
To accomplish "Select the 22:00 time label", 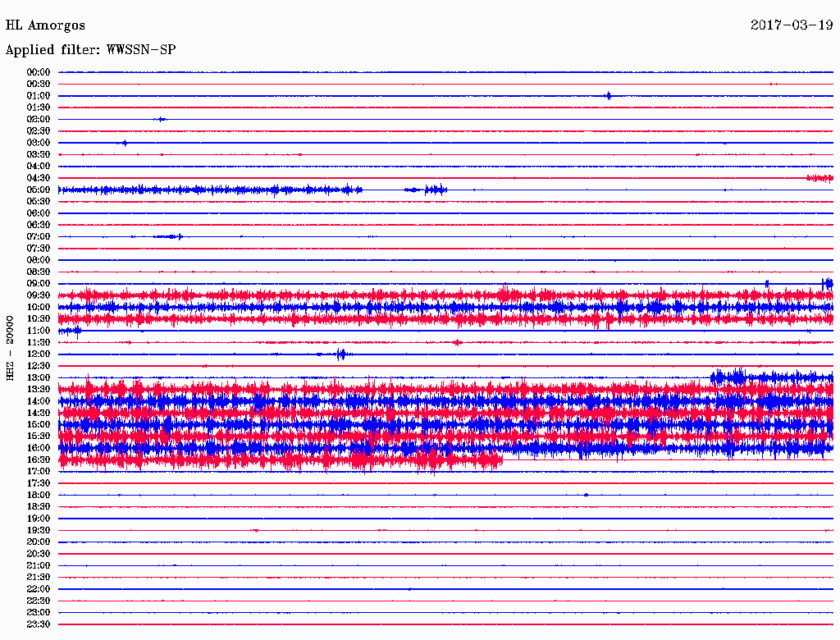I will coord(39,589).
